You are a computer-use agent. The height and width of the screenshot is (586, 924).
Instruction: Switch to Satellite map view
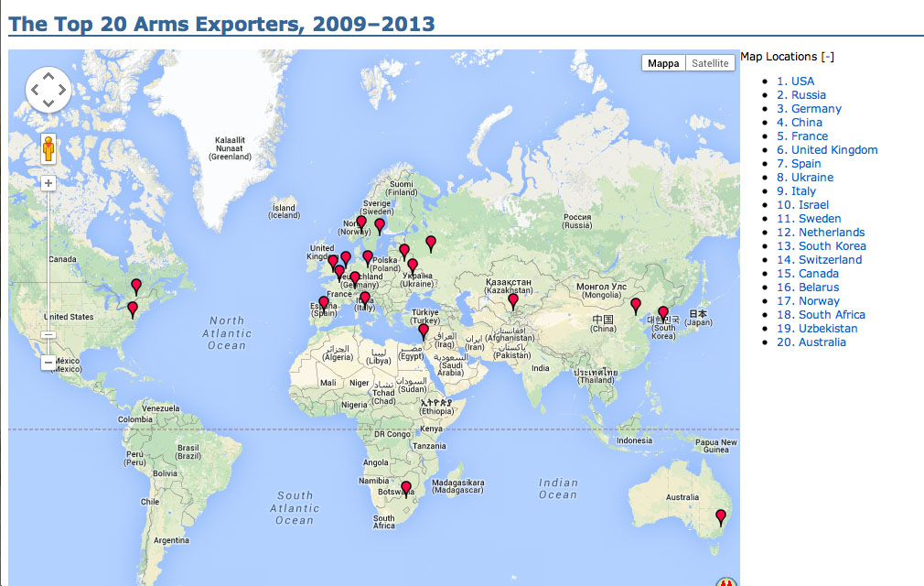point(710,63)
